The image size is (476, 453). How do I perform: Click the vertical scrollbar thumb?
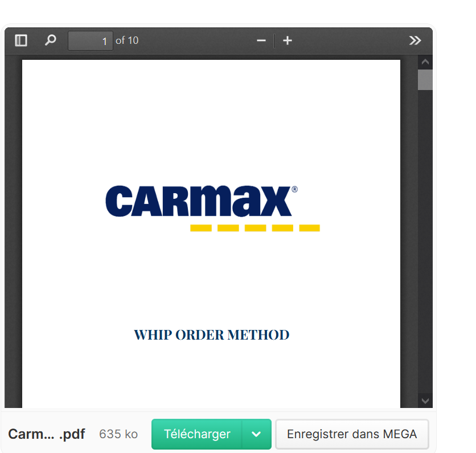click(425, 80)
